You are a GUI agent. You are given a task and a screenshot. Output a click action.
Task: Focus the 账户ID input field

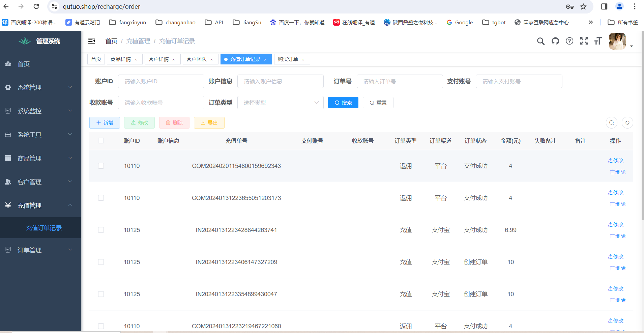tap(161, 81)
